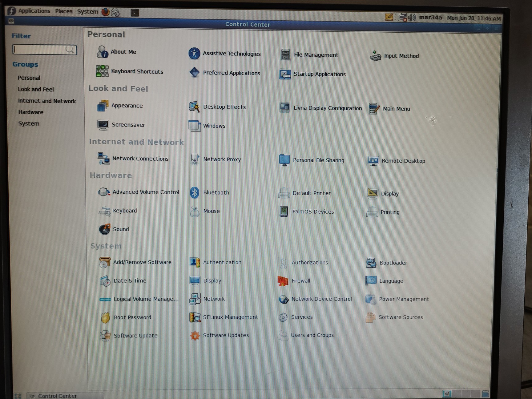Screen dimensions: 532x399
Task: Launch the Firewall configuration icon
Action: 283,281
